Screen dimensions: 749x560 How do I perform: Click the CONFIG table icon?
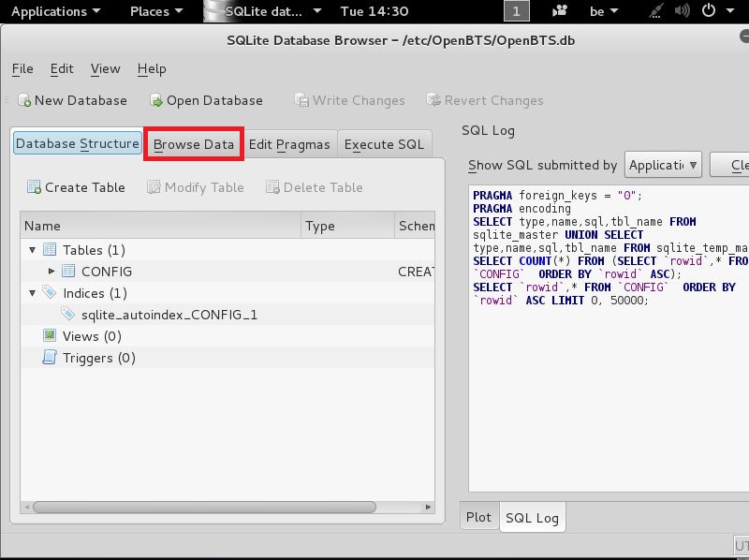(68, 271)
